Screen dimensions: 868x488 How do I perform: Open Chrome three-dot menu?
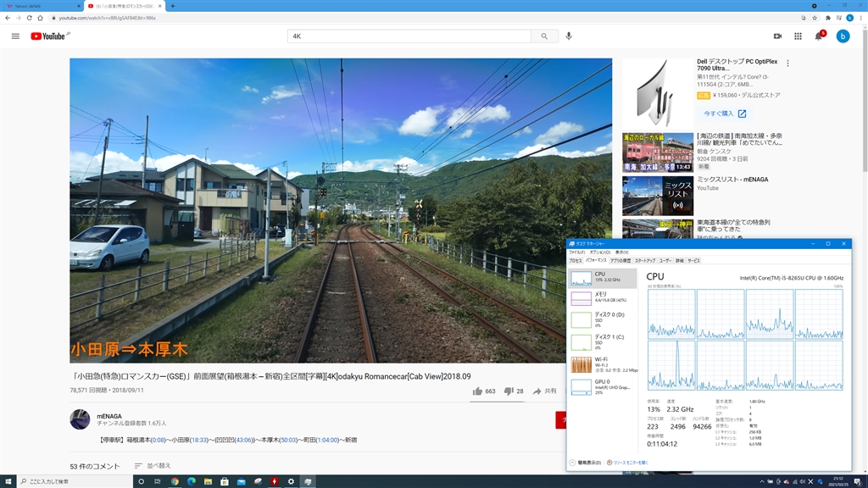[x=861, y=18]
